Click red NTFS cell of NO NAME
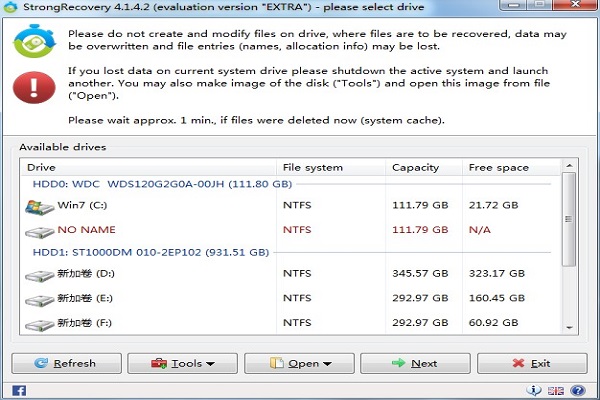The image size is (600, 400). (x=297, y=230)
